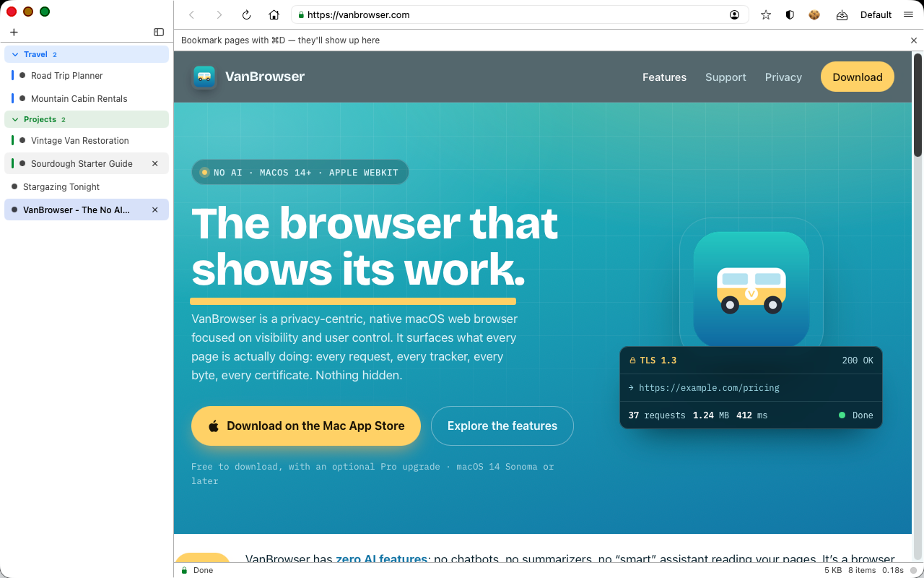This screenshot has height=578, width=924.
Task: Switch to the Vintage Van Restoration tab
Action: click(87, 140)
